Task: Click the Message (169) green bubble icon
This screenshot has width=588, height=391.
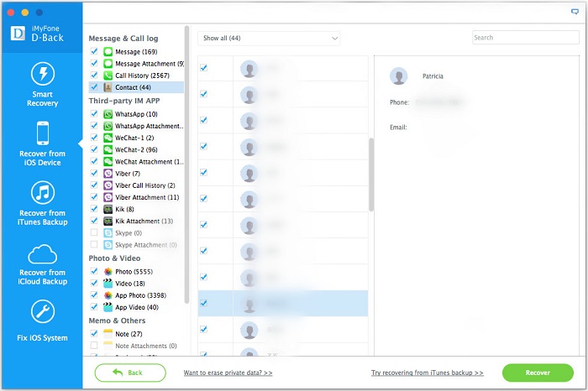Action: point(108,52)
